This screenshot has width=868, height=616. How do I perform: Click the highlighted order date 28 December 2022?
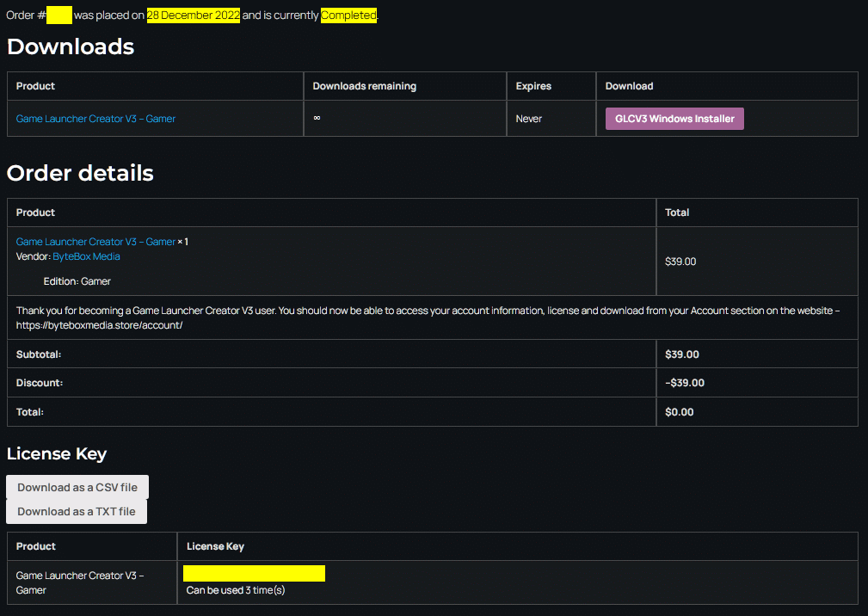coord(194,15)
